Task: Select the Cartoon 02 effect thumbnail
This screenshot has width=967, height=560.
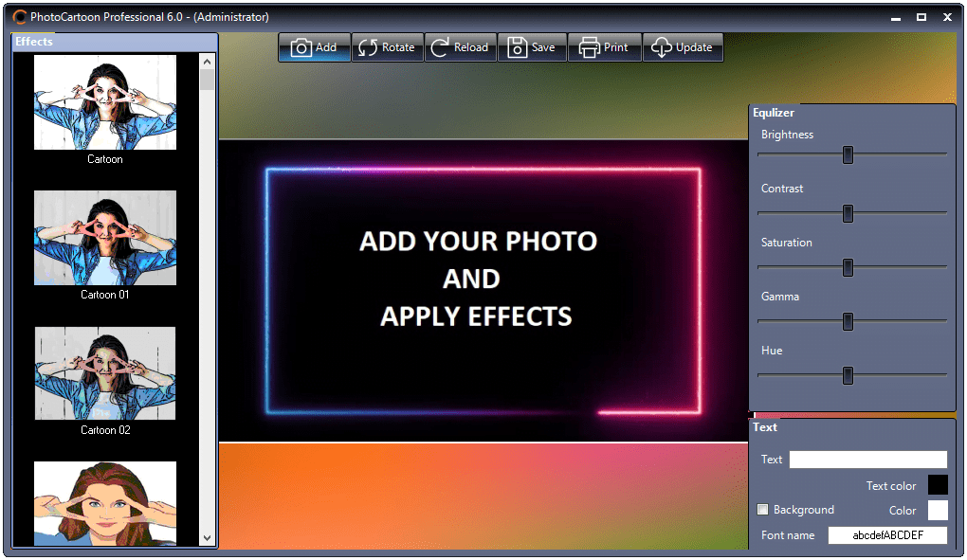Action: [105, 373]
